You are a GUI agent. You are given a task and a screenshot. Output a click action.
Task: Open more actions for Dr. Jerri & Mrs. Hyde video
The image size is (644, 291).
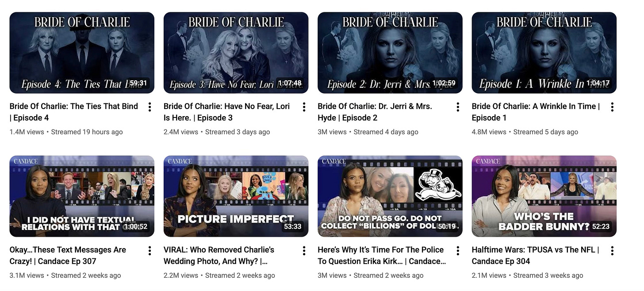tap(458, 107)
